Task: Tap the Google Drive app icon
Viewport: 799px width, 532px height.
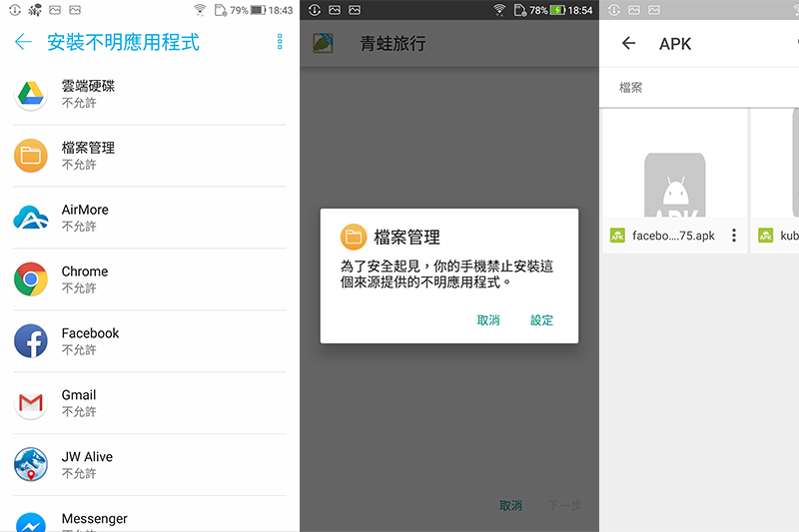Action: (31, 94)
